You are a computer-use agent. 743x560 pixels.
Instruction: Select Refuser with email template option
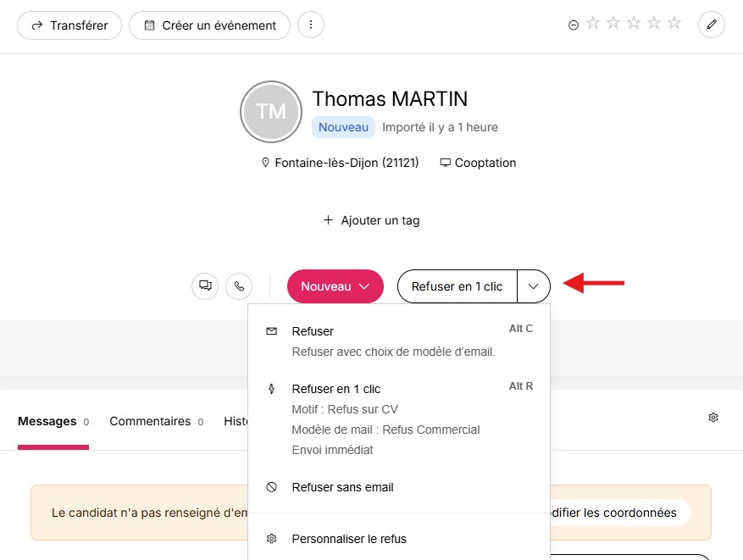(x=399, y=341)
